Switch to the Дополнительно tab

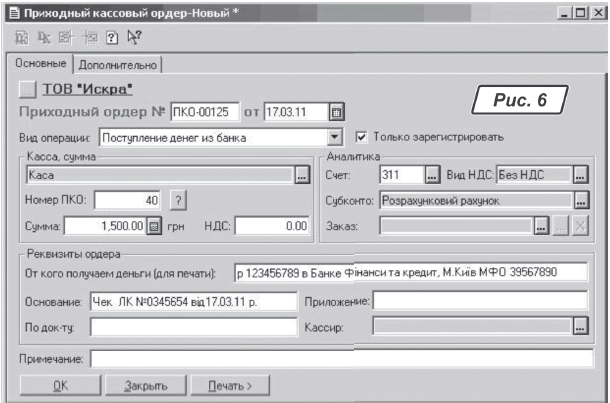point(119,65)
